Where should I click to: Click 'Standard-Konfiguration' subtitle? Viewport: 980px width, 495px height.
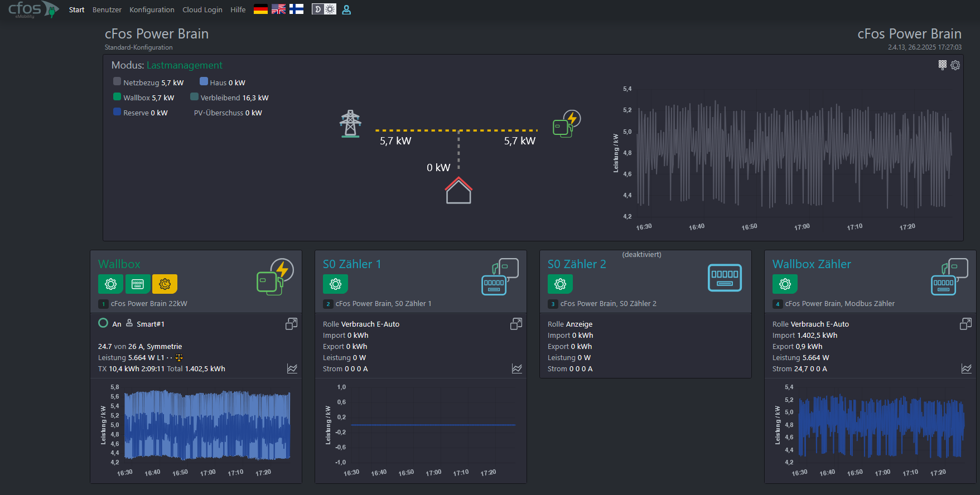(x=138, y=47)
